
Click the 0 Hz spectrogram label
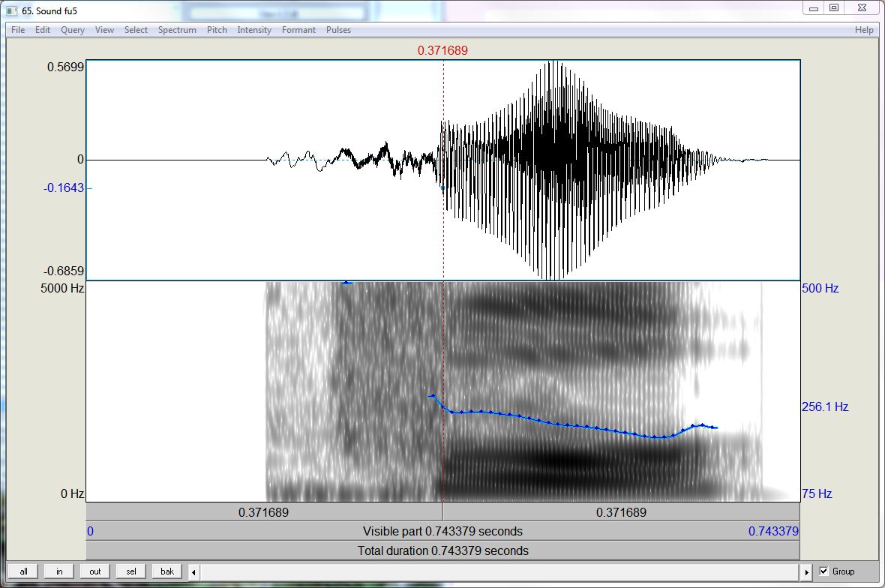click(72, 493)
